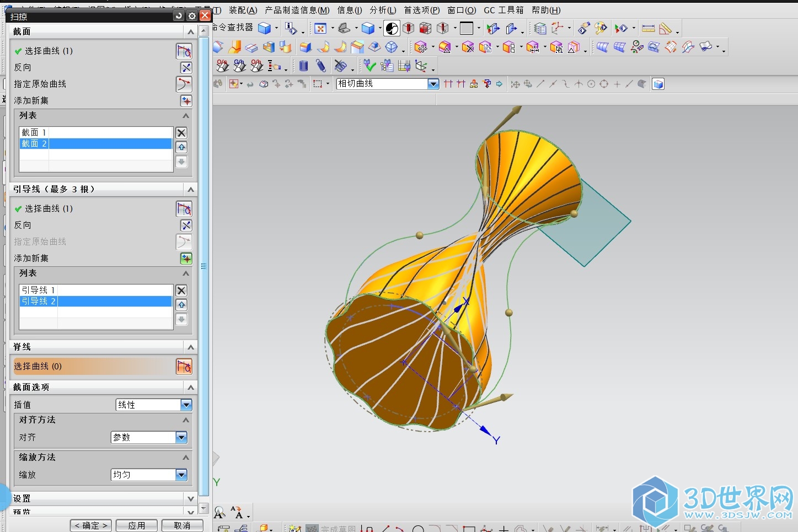Toggle the quadrant point snap icon
Image resolution: width=798 pixels, height=532 pixels.
click(604, 84)
